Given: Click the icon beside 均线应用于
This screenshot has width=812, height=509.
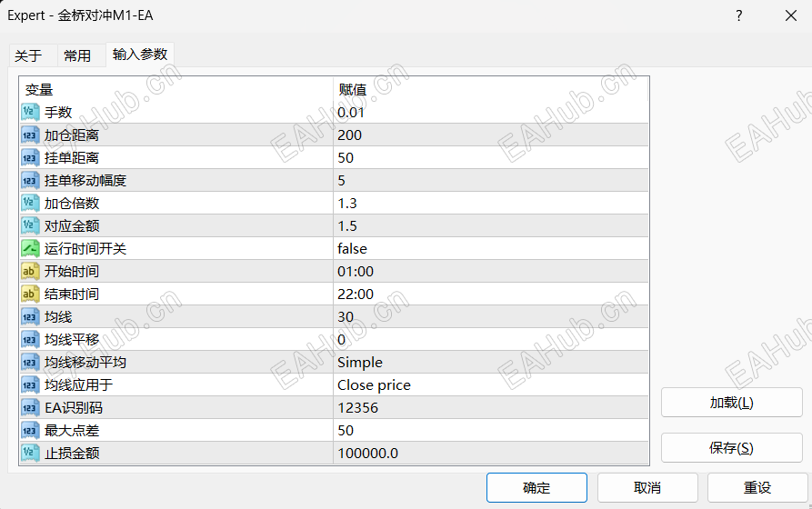Looking at the screenshot, I should (30, 385).
